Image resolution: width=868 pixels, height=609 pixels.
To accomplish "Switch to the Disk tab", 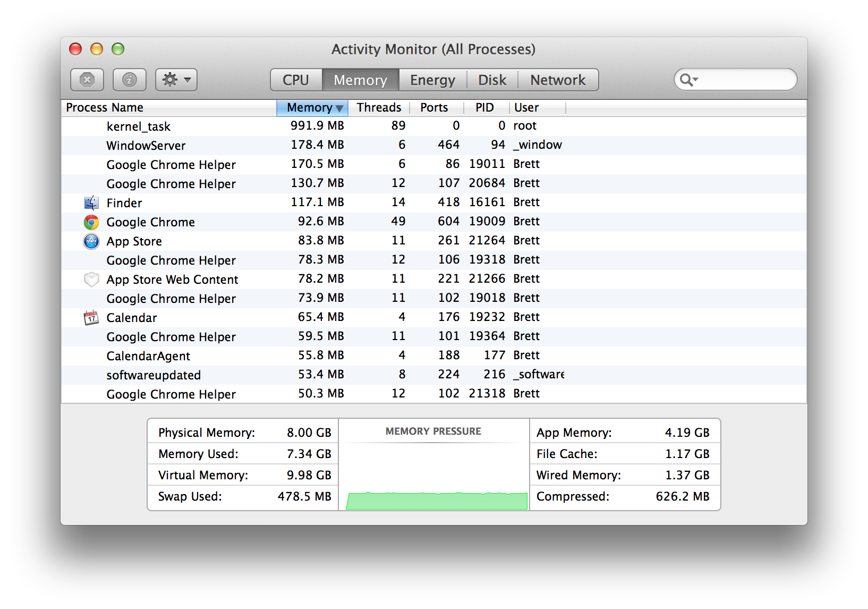I will (x=492, y=80).
